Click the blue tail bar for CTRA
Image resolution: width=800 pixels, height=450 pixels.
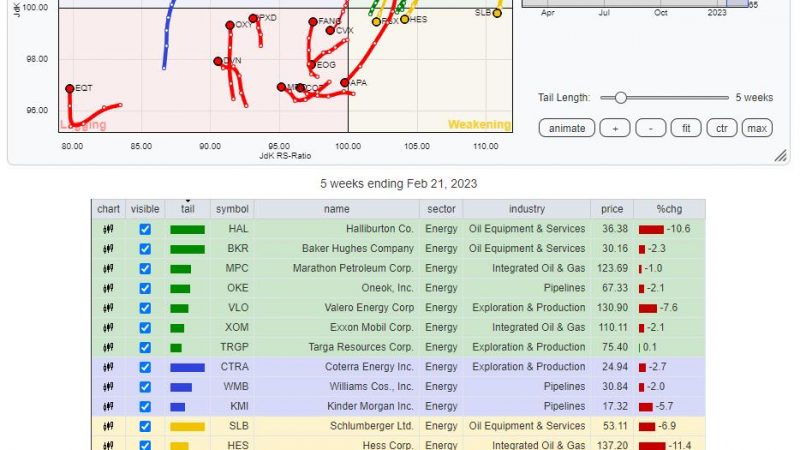pyautogui.click(x=187, y=367)
